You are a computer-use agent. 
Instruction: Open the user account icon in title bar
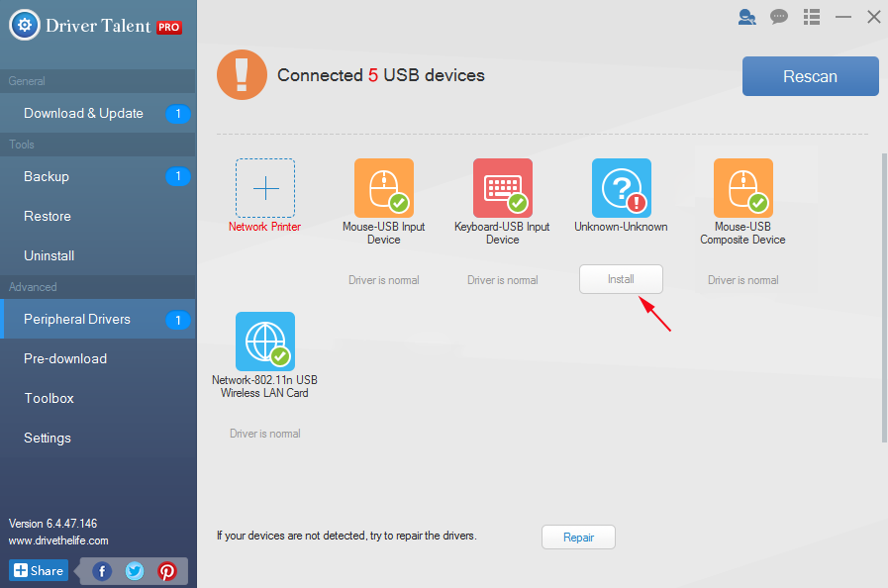[x=746, y=17]
